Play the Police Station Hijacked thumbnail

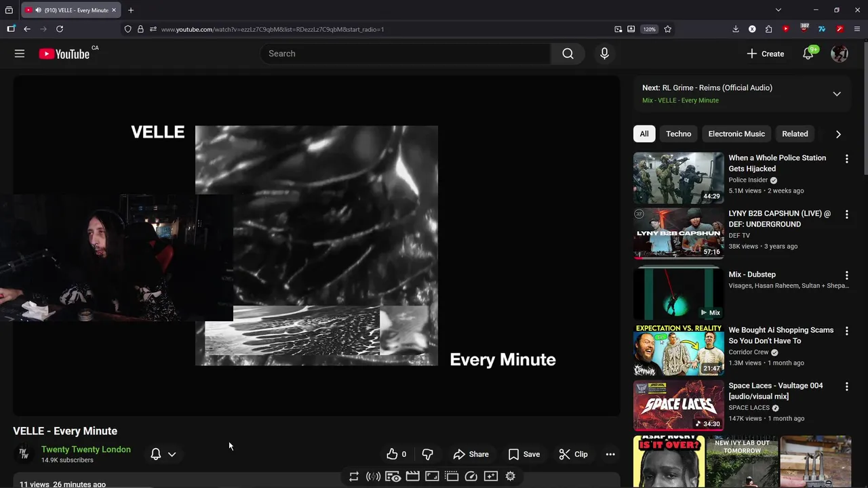pyautogui.click(x=678, y=178)
